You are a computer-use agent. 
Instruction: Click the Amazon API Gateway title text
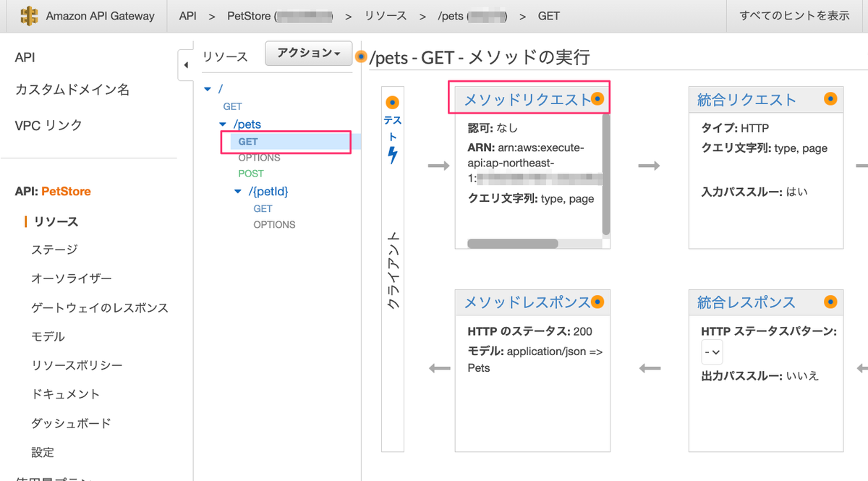(x=100, y=15)
